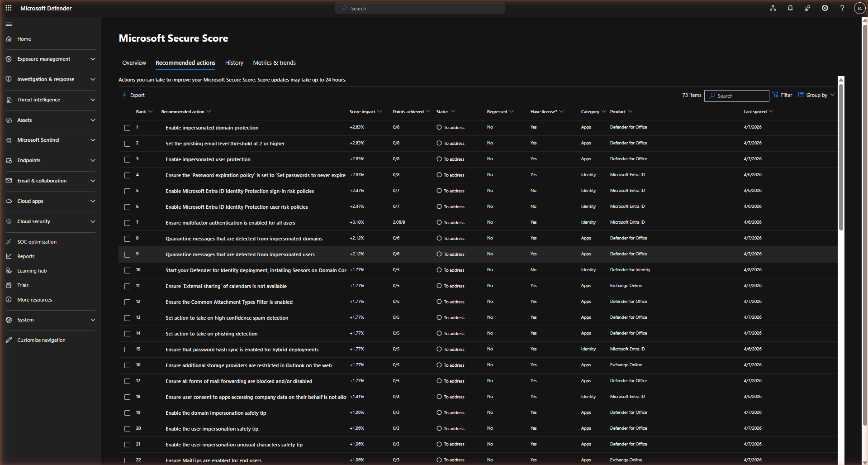Expand the Exposure management chevron

93,59
